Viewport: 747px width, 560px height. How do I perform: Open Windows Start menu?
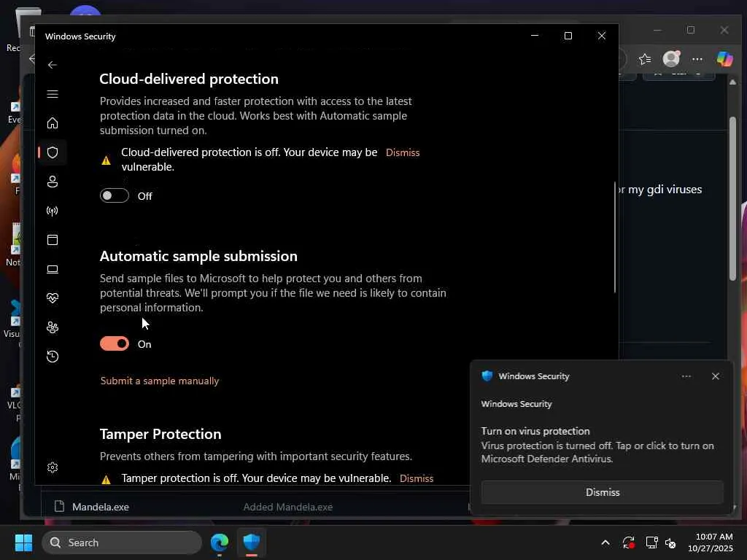(x=23, y=542)
